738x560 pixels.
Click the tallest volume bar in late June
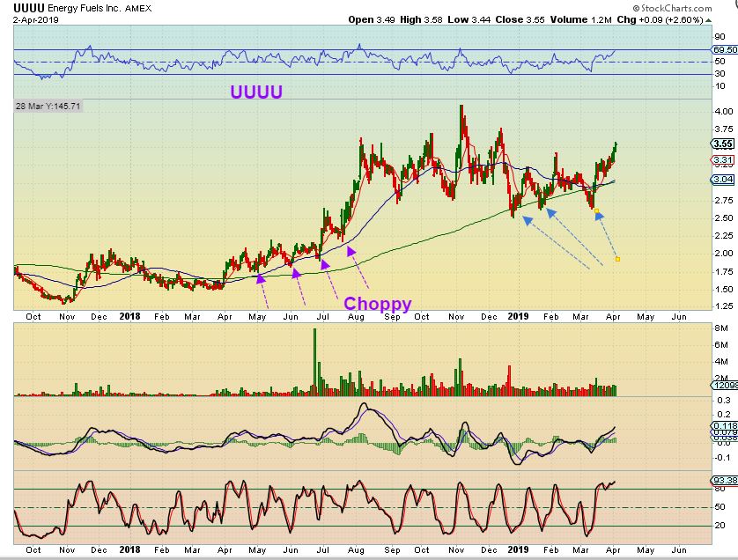tap(315, 361)
